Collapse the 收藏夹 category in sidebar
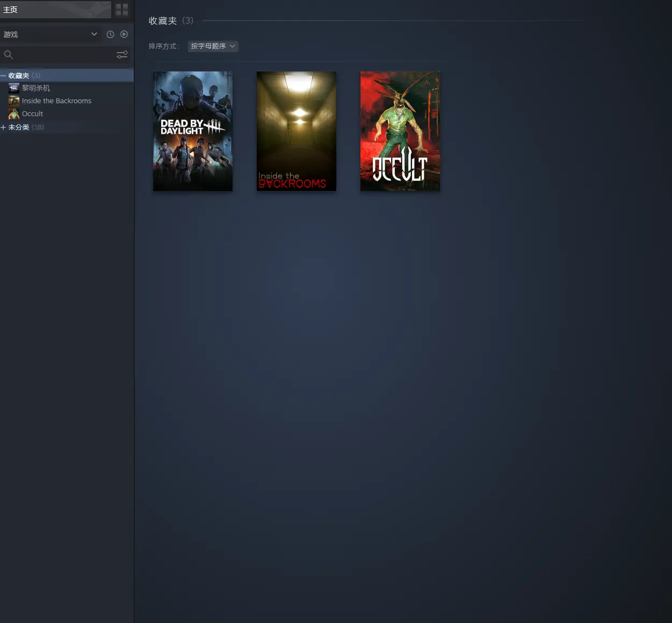This screenshot has width=672, height=623. (3, 76)
